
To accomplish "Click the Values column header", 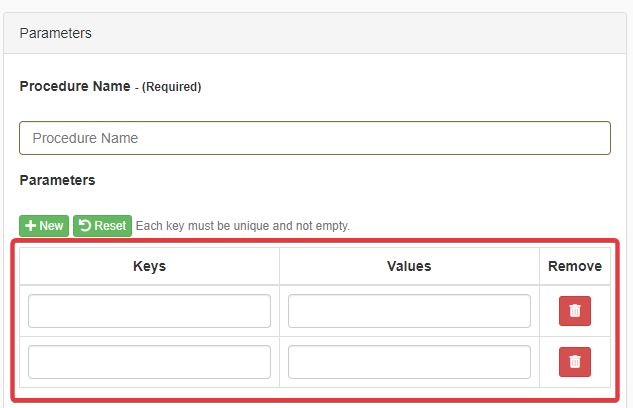I will pyautogui.click(x=409, y=266).
